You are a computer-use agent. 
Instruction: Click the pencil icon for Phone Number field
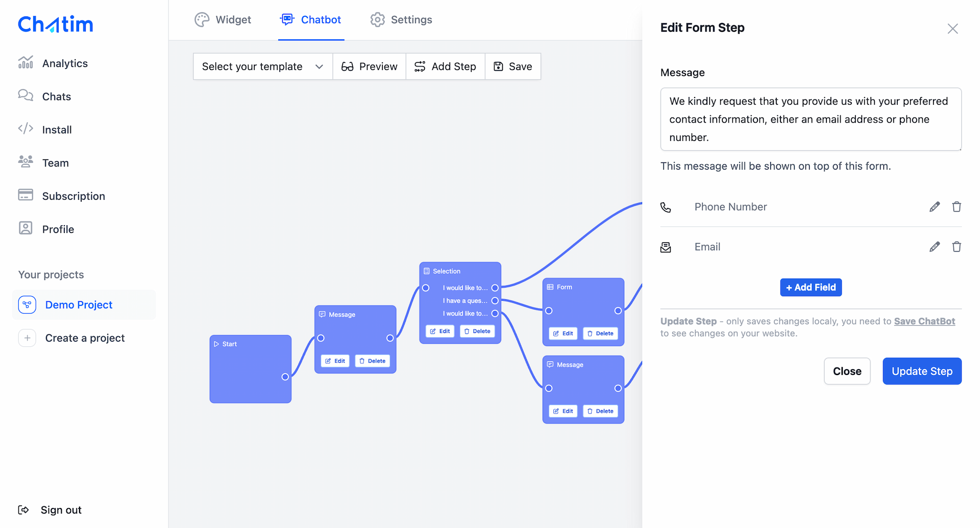pyautogui.click(x=934, y=207)
